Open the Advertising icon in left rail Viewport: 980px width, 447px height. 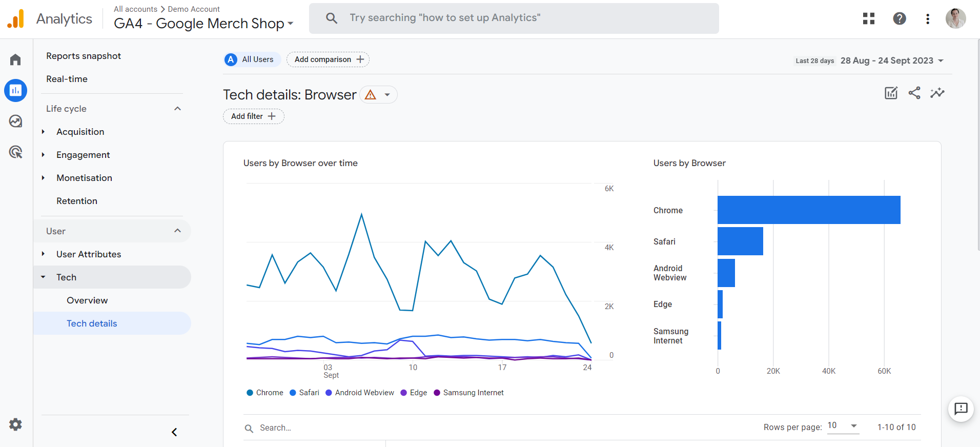15,152
